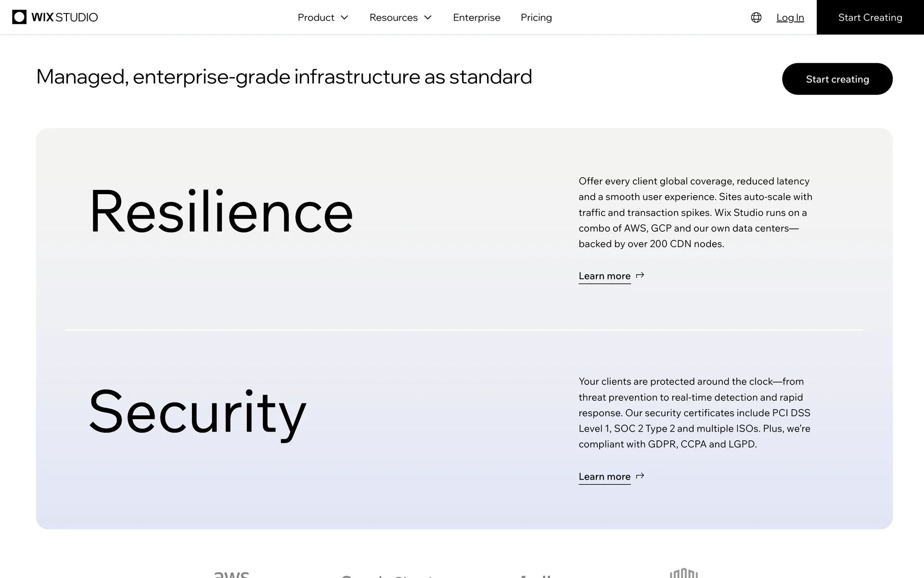Click the Log In link
This screenshot has height=578, width=924.
click(x=790, y=17)
